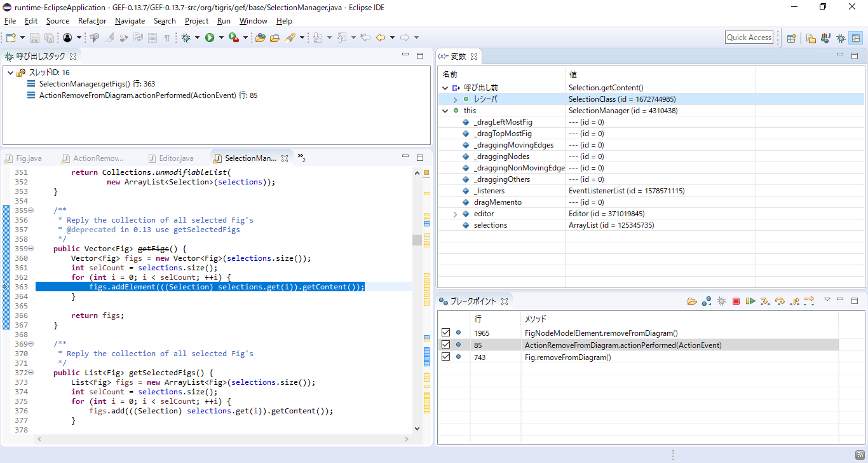Click the Save All toolbar icon
The height and width of the screenshot is (463, 868).
tap(49, 38)
